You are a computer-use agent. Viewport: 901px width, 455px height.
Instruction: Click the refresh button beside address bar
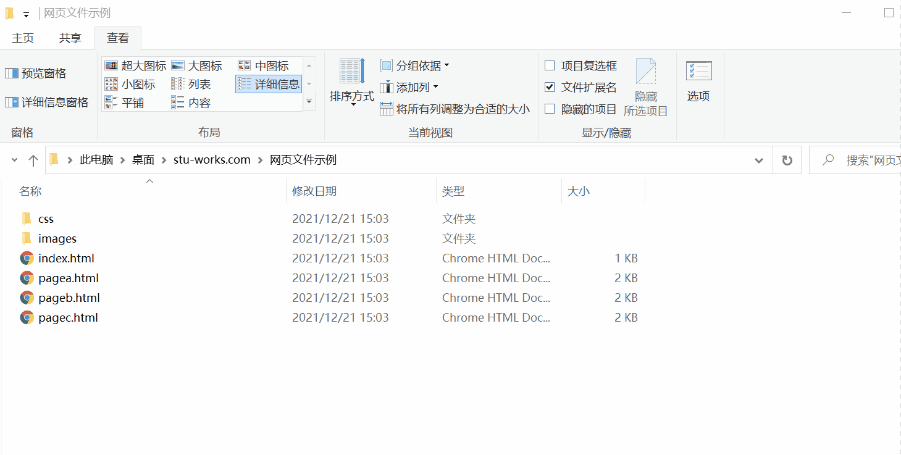pos(787,160)
